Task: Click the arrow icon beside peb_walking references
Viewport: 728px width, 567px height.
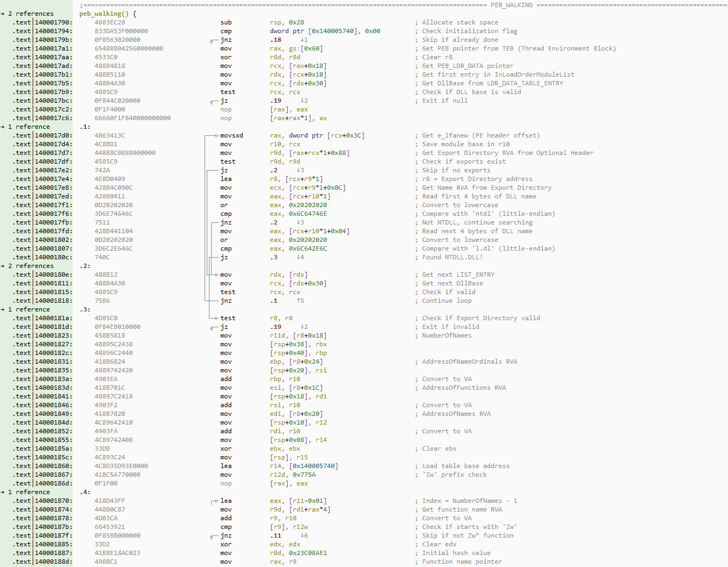Action: (3, 14)
